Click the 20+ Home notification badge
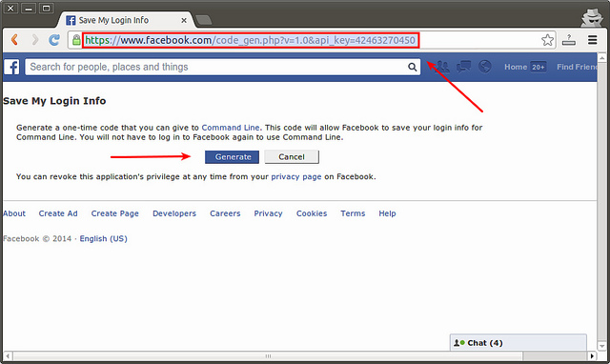 (x=538, y=67)
